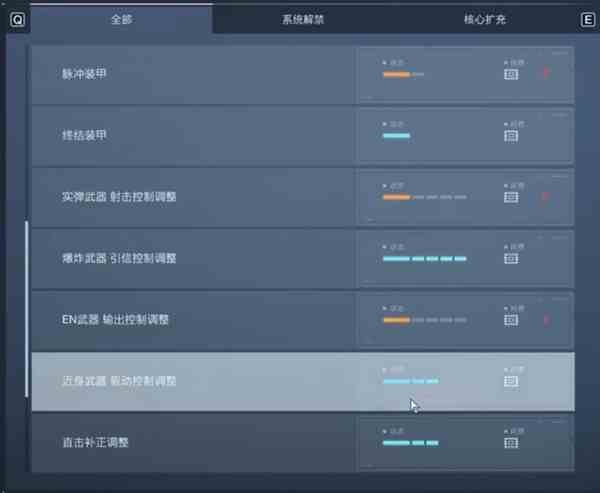600x493 pixels.
Task: Click the chip cost icon in the 终结装甲 row
Action: click(511, 136)
